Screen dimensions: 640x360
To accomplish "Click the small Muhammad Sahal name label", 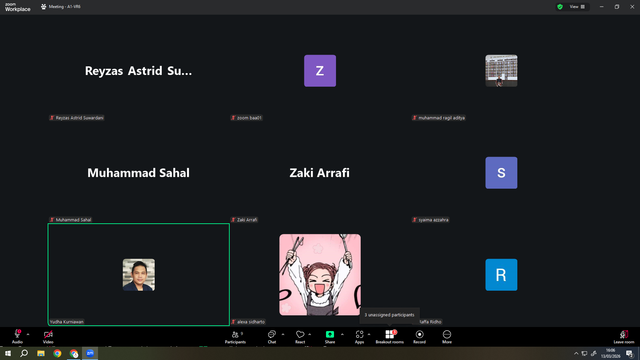I will (71, 220).
